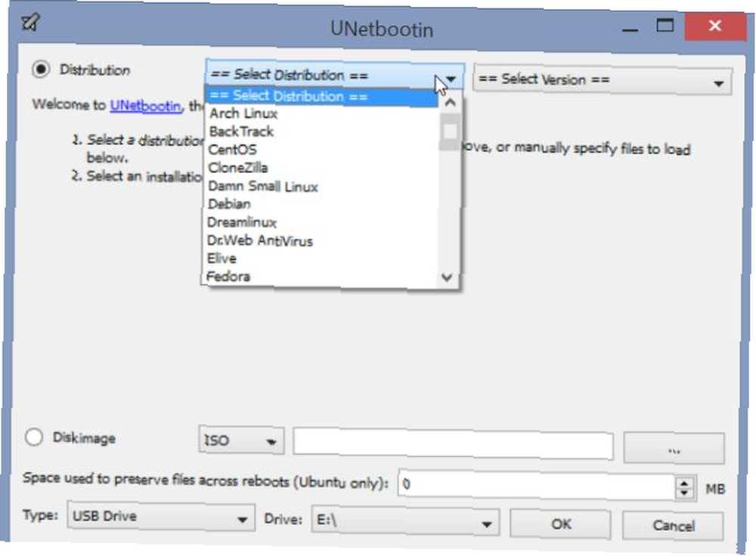
Task: Click the Cancel button
Action: pyautogui.click(x=673, y=525)
